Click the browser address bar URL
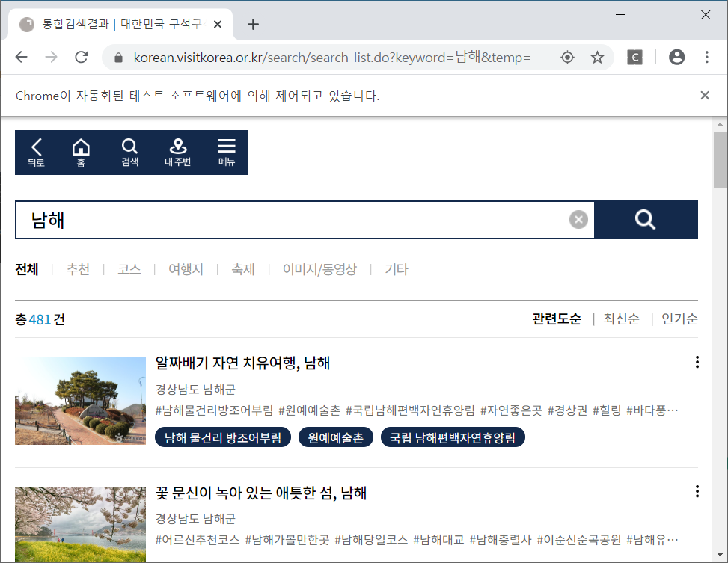 point(332,57)
